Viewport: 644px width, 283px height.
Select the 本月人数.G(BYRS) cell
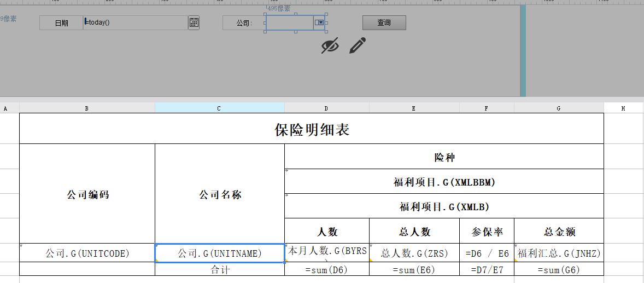[327, 252]
